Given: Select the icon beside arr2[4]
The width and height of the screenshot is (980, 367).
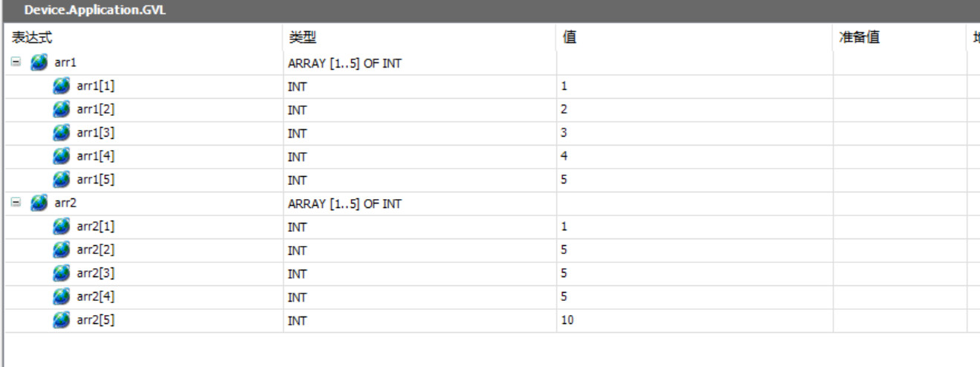Looking at the screenshot, I should [x=61, y=296].
